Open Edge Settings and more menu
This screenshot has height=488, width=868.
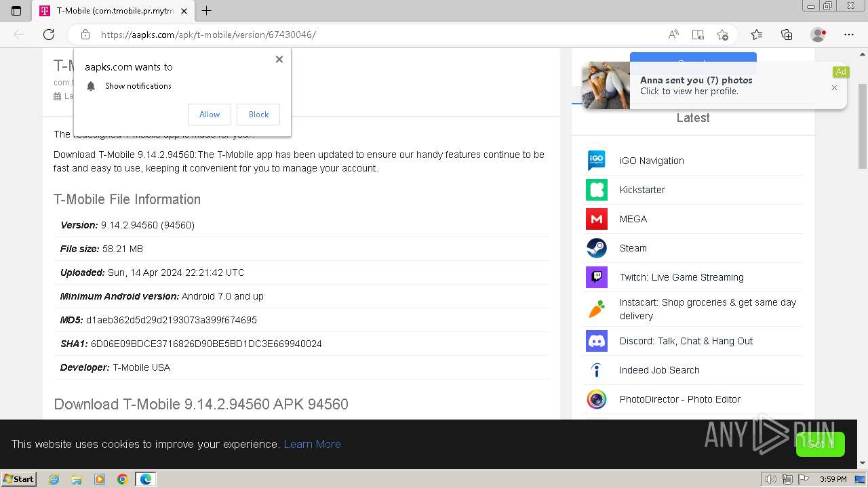849,35
